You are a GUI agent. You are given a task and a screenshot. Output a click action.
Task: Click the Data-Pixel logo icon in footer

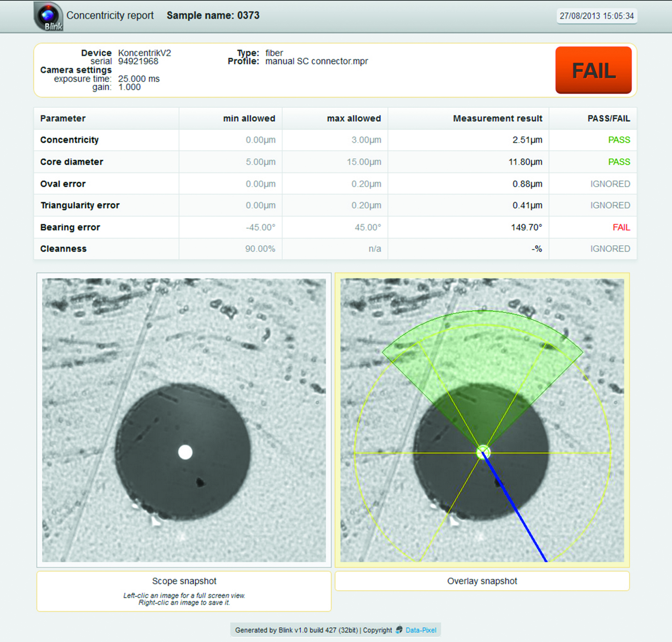[399, 630]
